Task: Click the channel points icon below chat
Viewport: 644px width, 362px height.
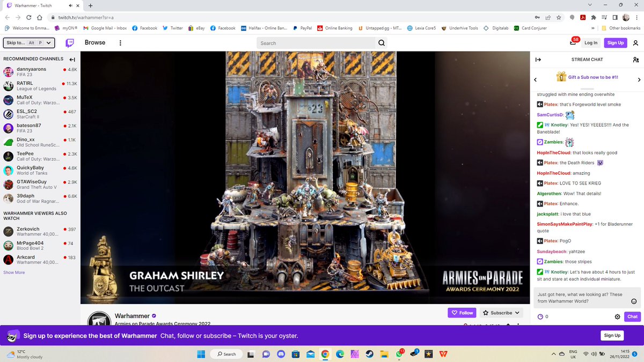Action: point(540,316)
